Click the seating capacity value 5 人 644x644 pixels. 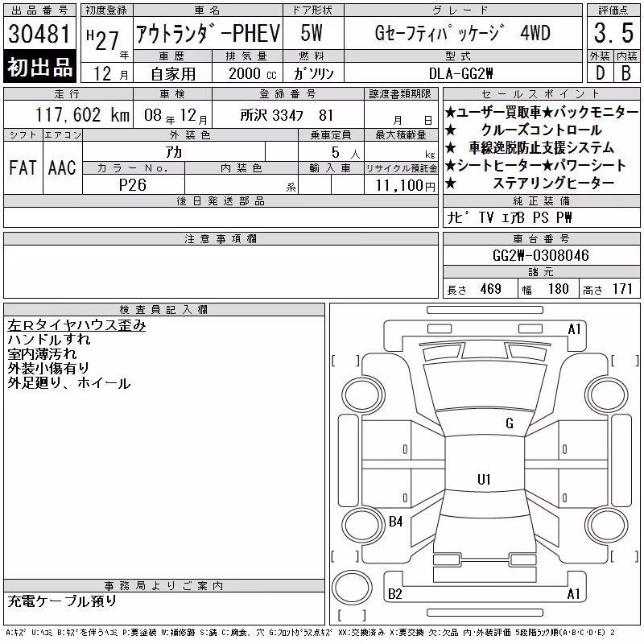tap(346, 153)
